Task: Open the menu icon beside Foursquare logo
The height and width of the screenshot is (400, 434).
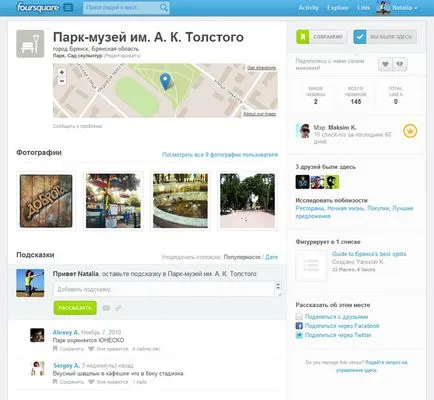Action: coord(68,8)
